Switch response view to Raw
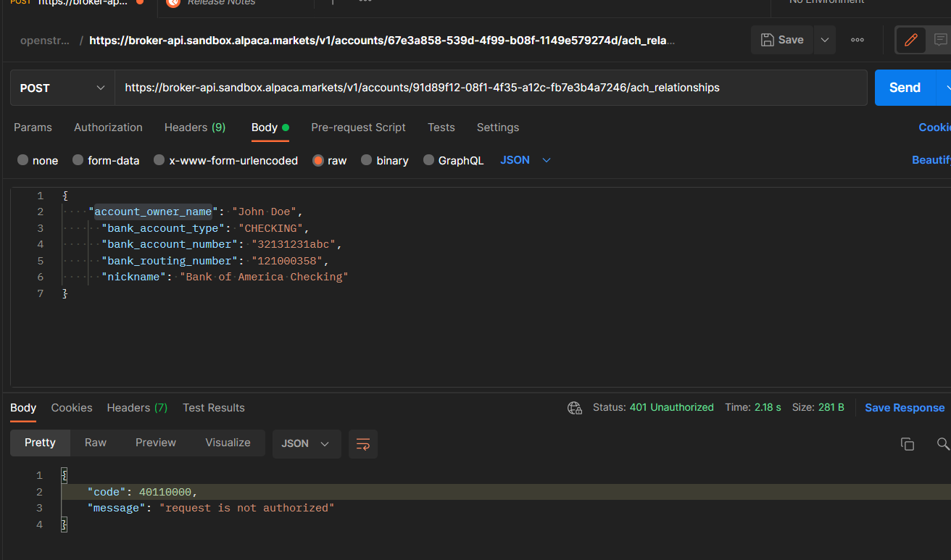The width and height of the screenshot is (951, 560). (96, 443)
